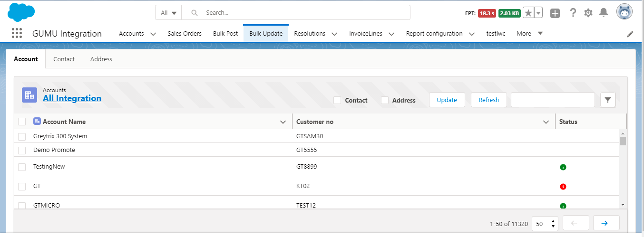
Task: Expand the Report configuration dropdown chevron
Action: coord(472,34)
